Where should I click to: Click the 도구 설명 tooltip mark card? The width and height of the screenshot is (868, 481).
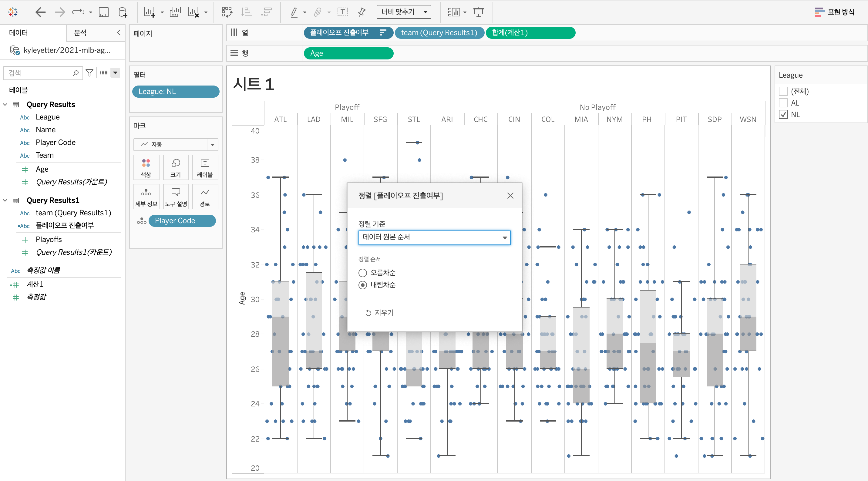[x=176, y=197]
